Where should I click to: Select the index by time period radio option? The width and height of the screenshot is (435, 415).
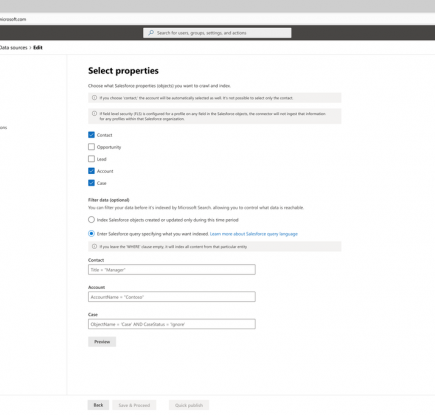click(91, 220)
